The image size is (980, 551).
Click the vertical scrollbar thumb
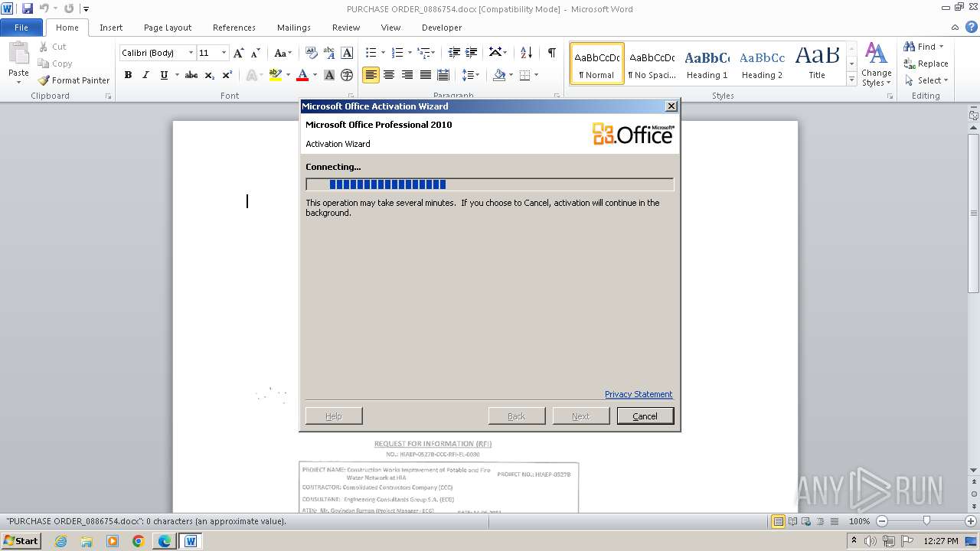pos(974,212)
